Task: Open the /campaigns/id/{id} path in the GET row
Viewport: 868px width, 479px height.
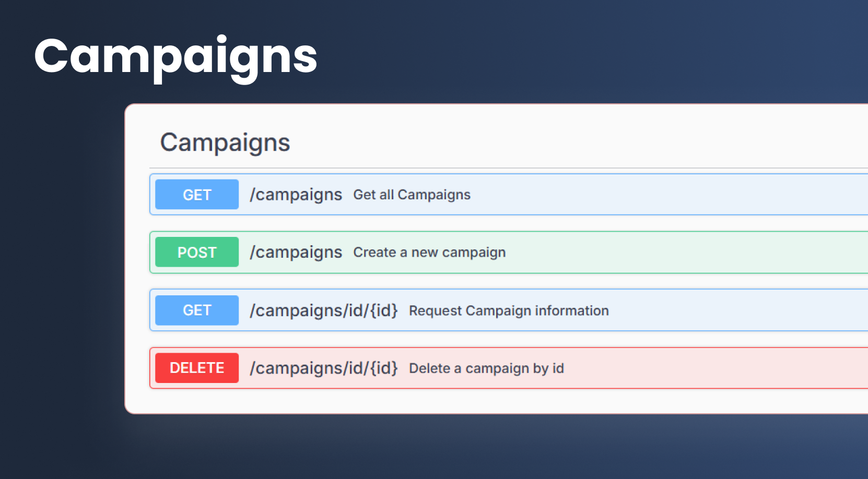Action: [324, 310]
